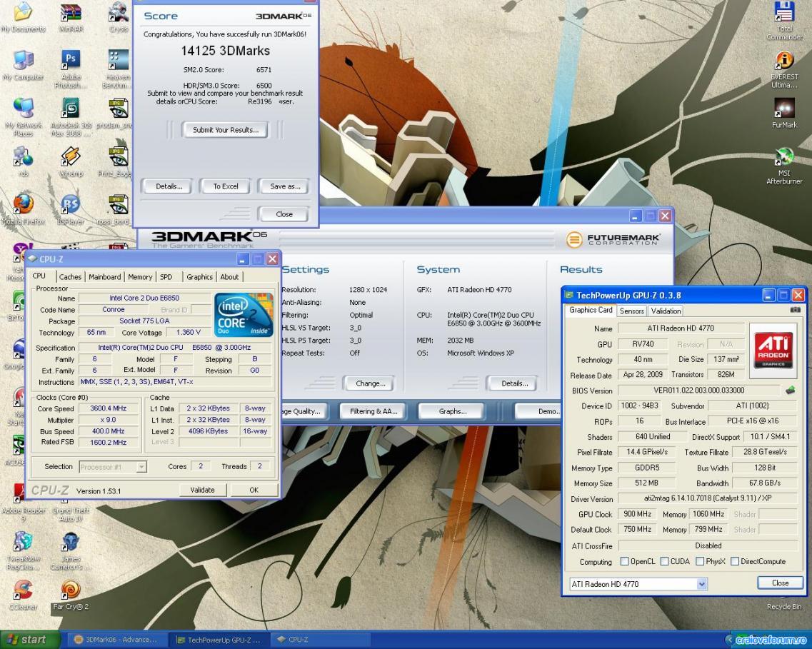The image size is (812, 649).
Task: Click Submit Your Results in the Score window
Action: point(225,130)
